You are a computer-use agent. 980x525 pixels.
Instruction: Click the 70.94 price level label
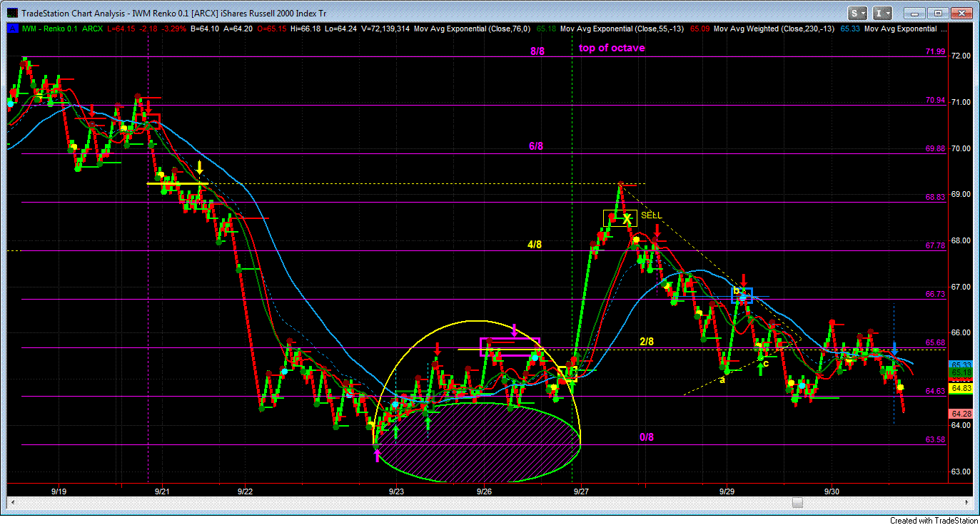pyautogui.click(x=935, y=101)
